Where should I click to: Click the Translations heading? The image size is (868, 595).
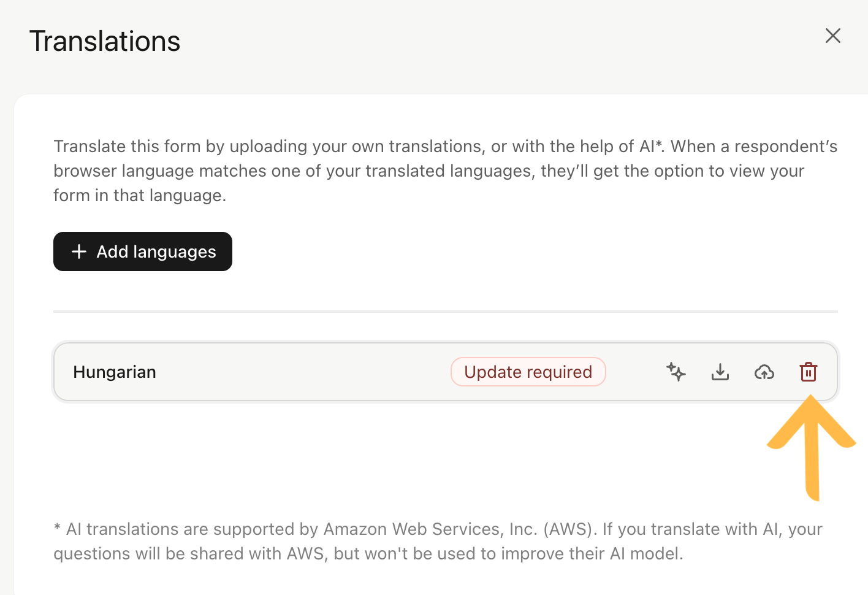[x=105, y=41]
